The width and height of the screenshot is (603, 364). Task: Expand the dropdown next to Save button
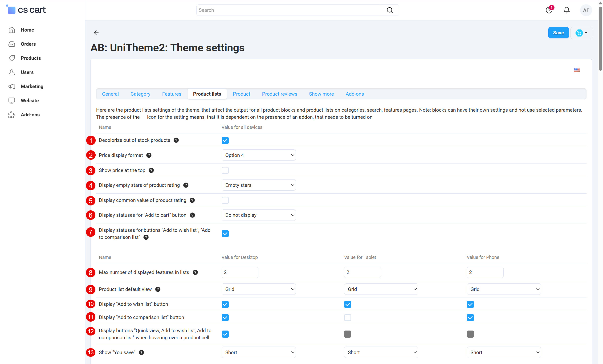581,33
